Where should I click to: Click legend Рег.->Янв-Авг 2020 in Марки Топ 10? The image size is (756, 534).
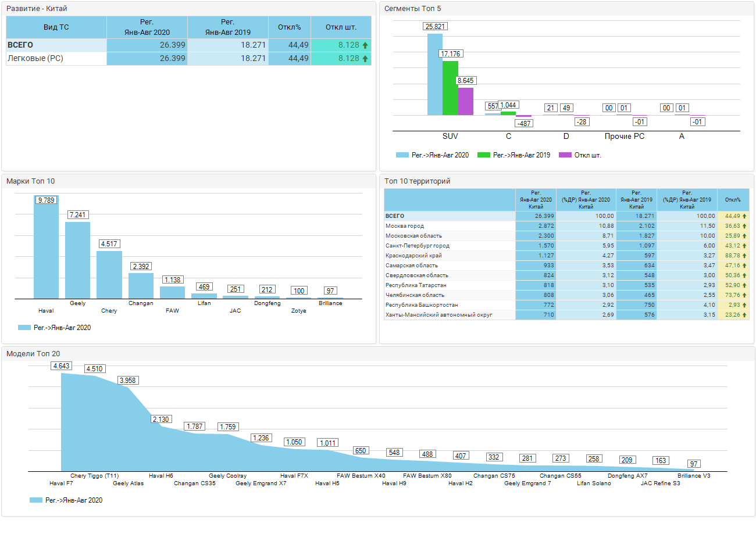pos(55,328)
